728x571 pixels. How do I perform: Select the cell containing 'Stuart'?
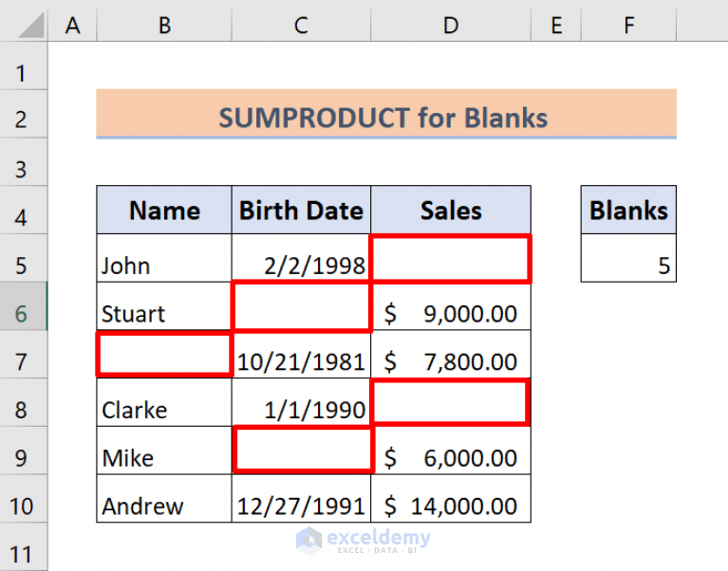pyautogui.click(x=164, y=306)
